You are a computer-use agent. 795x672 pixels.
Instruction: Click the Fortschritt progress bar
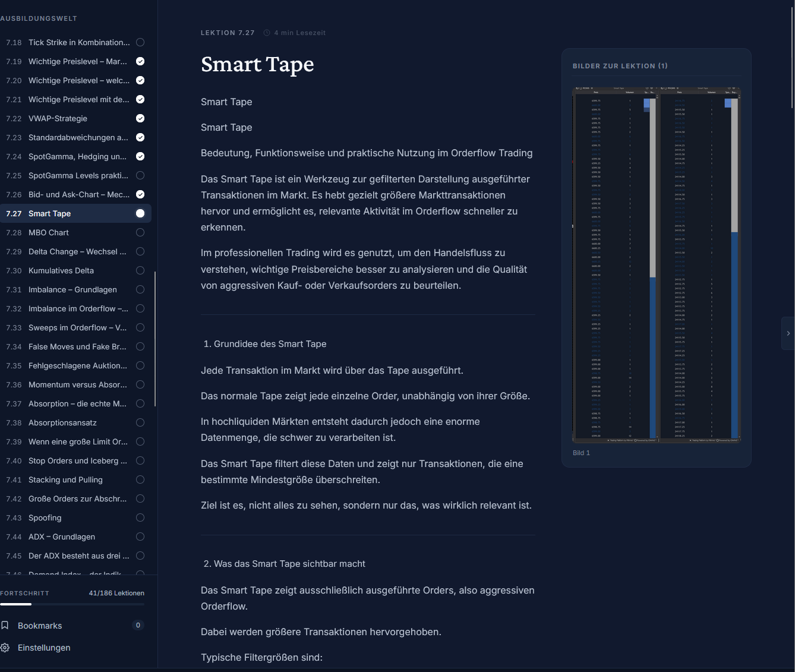tap(72, 604)
